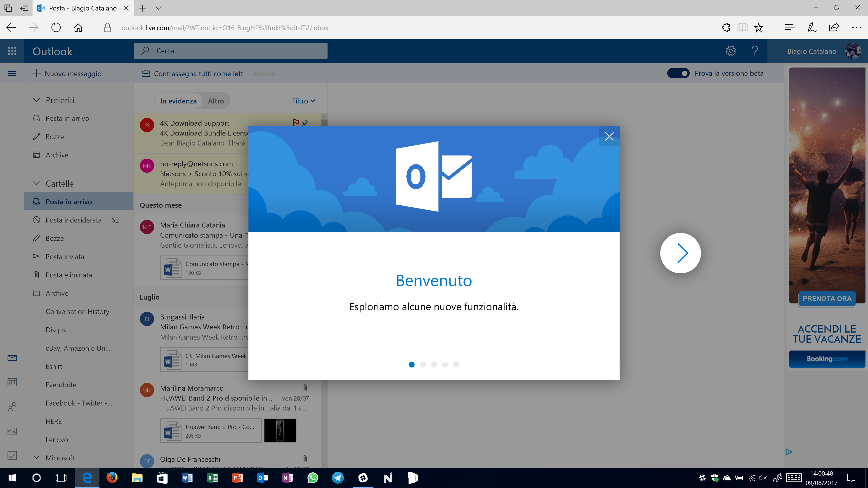Add page to favorites star icon
The height and width of the screenshot is (488, 868).
click(759, 28)
